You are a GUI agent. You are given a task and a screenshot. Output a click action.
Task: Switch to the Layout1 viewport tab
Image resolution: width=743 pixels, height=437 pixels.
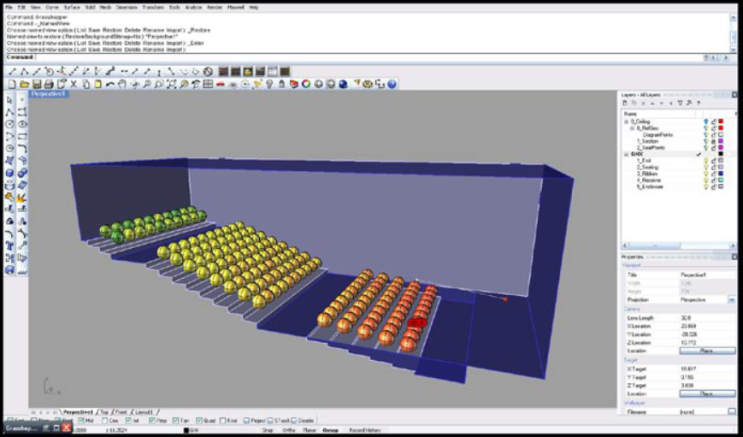pyautogui.click(x=144, y=412)
